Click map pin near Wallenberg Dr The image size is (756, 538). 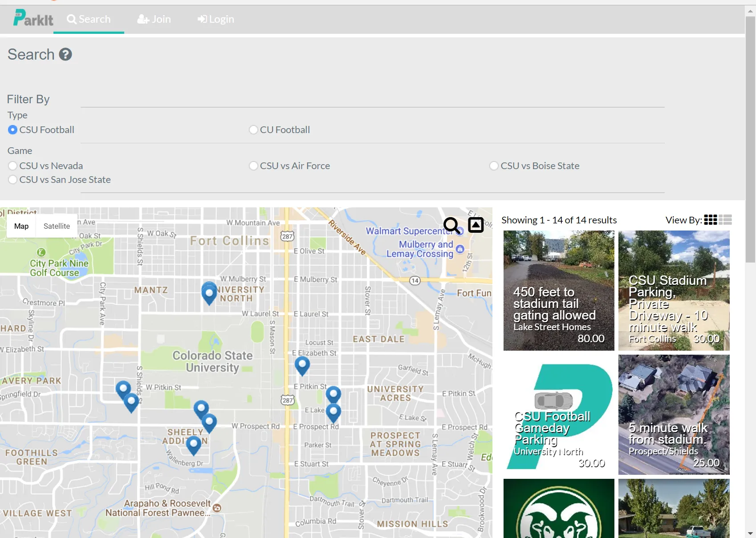(x=193, y=445)
